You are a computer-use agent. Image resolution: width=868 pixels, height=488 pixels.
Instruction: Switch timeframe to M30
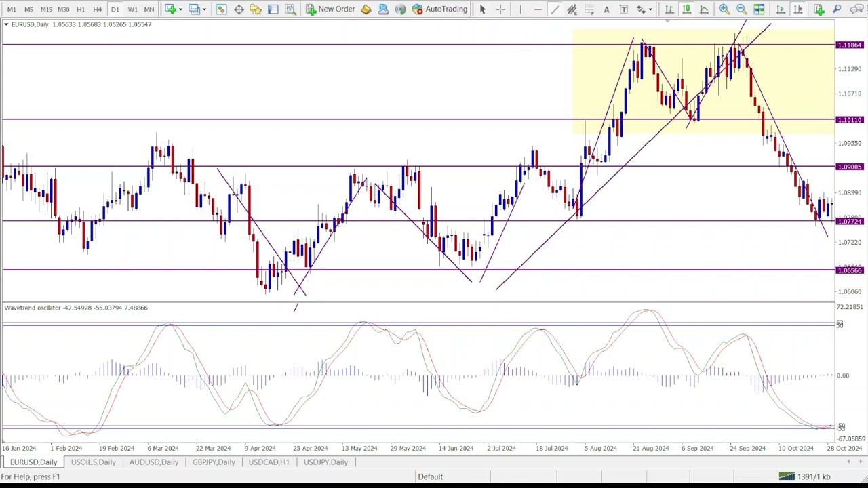tap(63, 9)
